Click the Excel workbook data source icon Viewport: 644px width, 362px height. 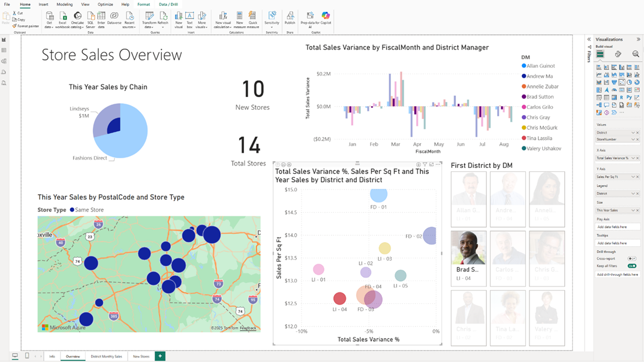pyautogui.click(x=62, y=18)
